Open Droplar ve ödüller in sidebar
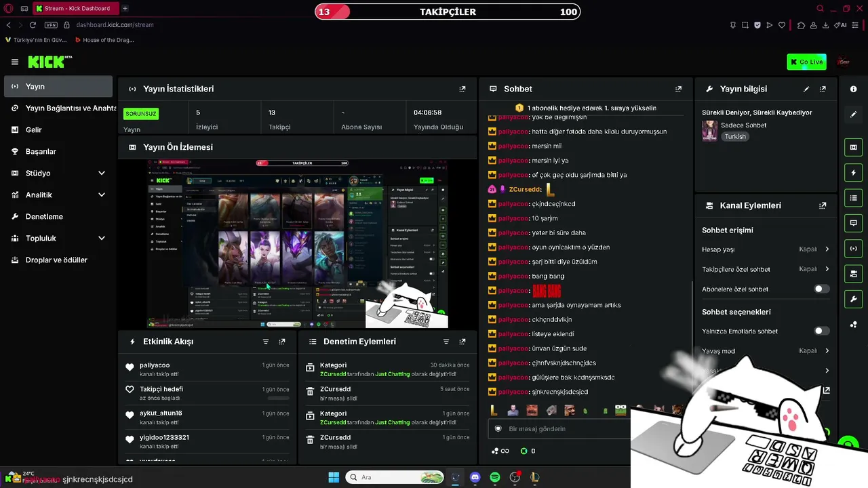The height and width of the screenshot is (488, 868). [x=58, y=260]
